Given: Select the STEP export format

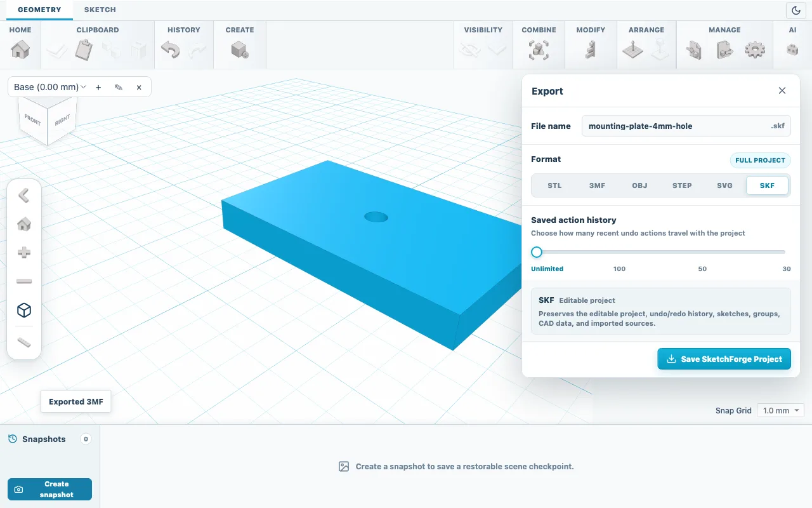Looking at the screenshot, I should 682,185.
